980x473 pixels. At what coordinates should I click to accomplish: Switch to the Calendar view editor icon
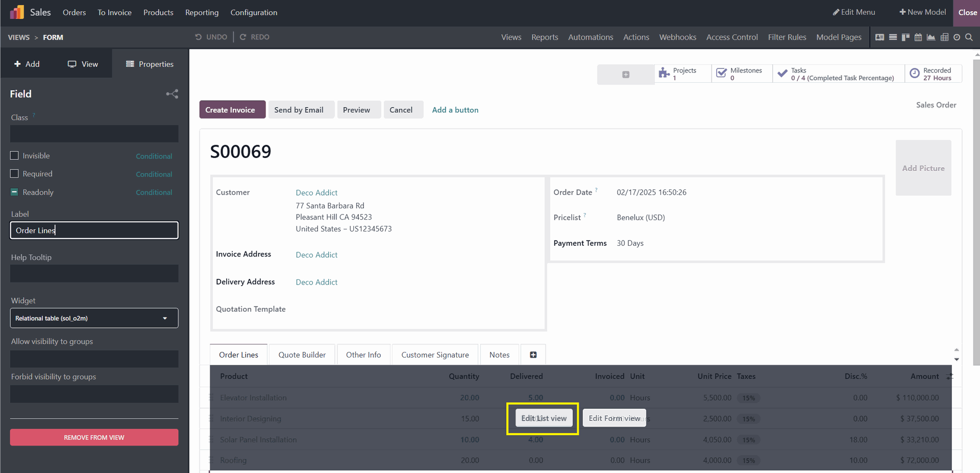pos(918,37)
